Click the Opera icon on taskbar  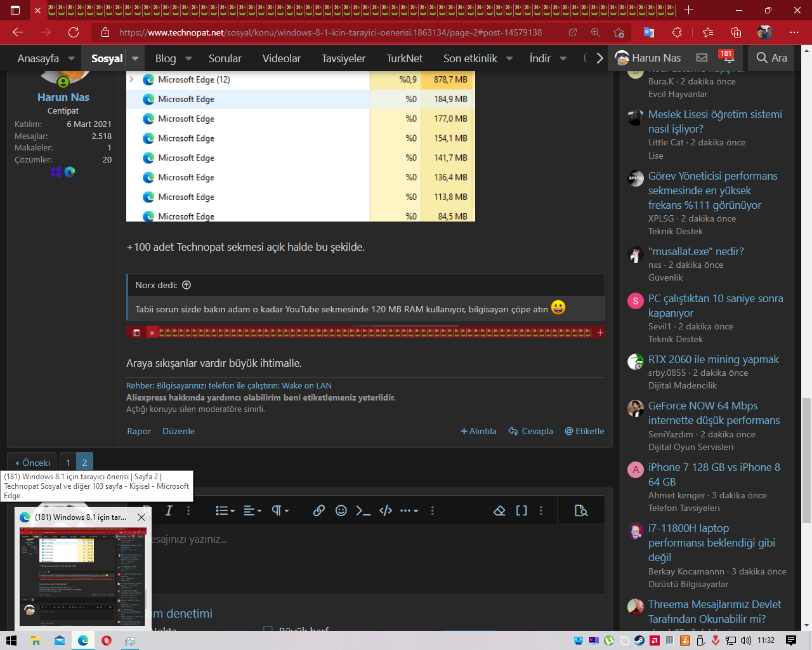pyautogui.click(x=107, y=640)
